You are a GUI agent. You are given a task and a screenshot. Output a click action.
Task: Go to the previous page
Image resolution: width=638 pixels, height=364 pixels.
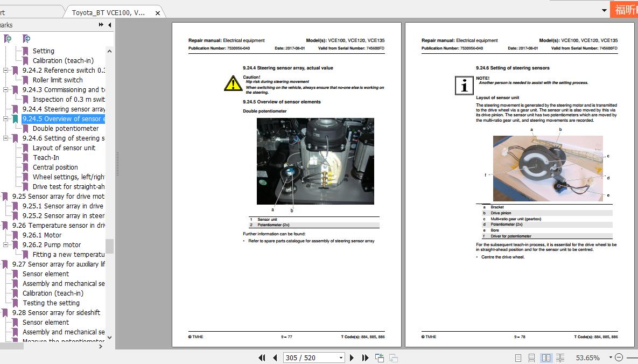(275, 358)
